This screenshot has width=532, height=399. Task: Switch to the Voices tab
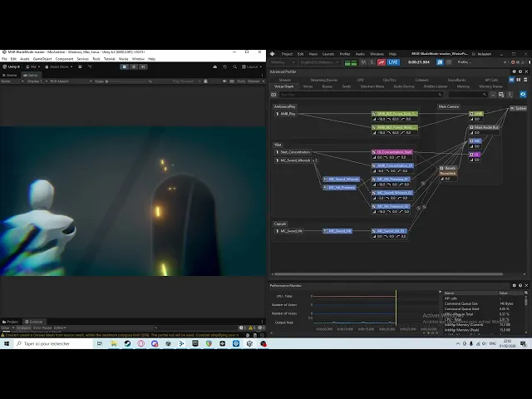[308, 86]
